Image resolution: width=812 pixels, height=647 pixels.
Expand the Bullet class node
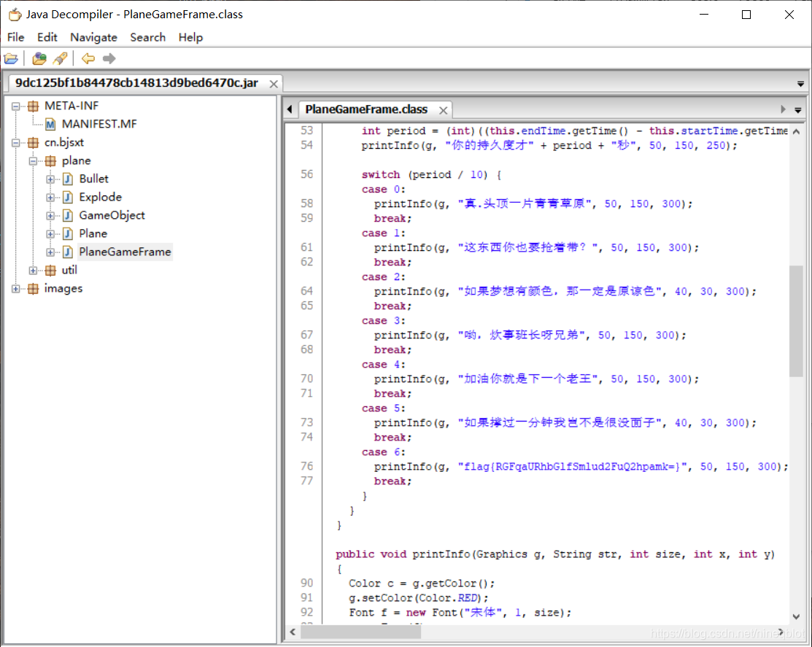point(50,179)
